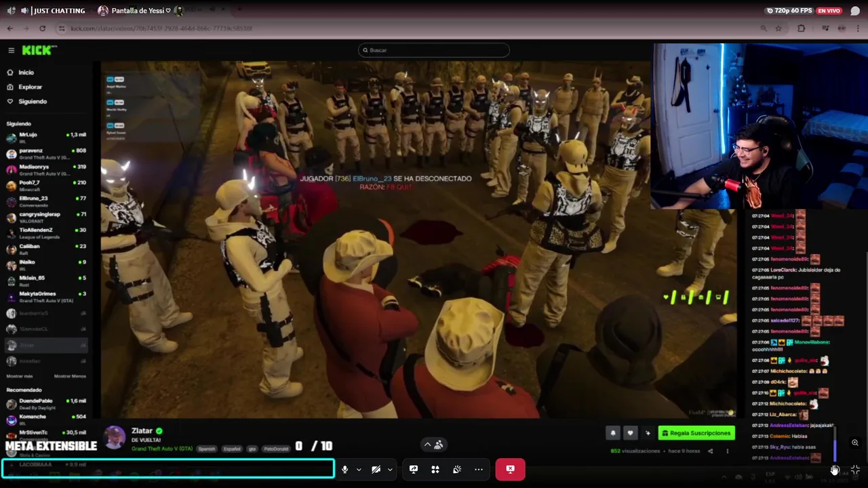The width and height of the screenshot is (868, 488).
Task: Click Regala Suscripciones button
Action: point(696,433)
